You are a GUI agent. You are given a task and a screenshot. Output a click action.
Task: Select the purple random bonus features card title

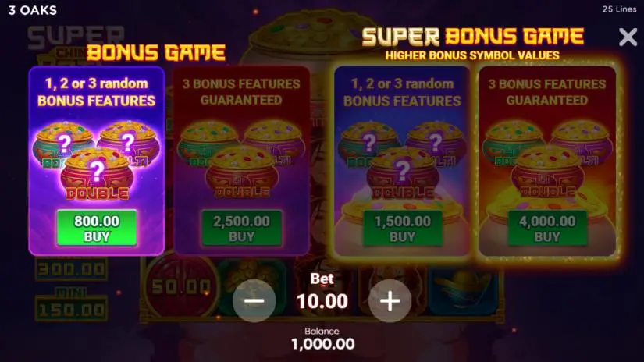pos(97,92)
